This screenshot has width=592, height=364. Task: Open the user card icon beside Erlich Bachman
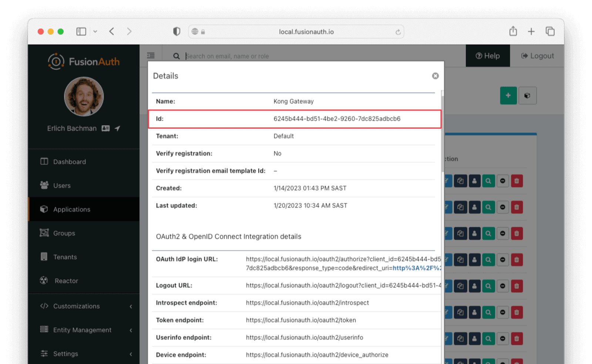tap(105, 128)
